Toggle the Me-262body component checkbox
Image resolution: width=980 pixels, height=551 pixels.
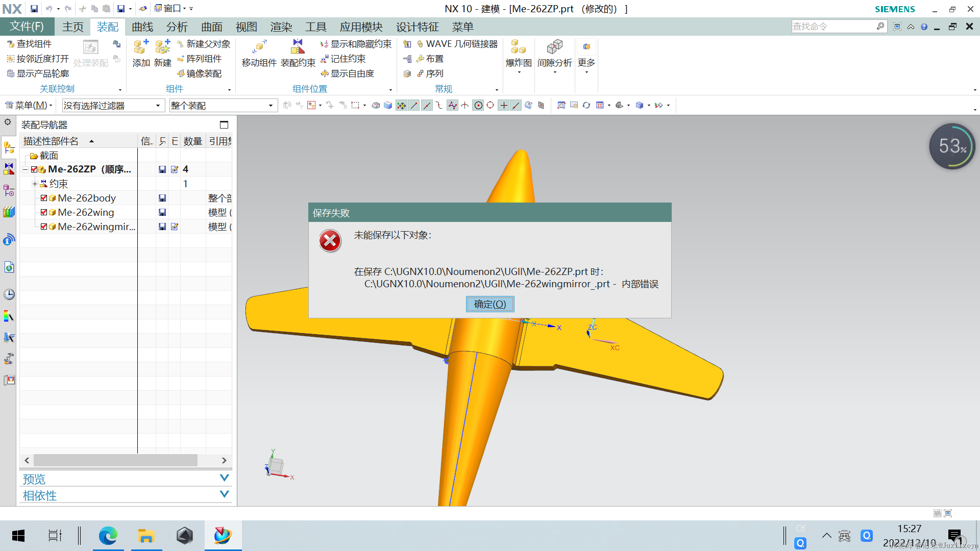(44, 198)
